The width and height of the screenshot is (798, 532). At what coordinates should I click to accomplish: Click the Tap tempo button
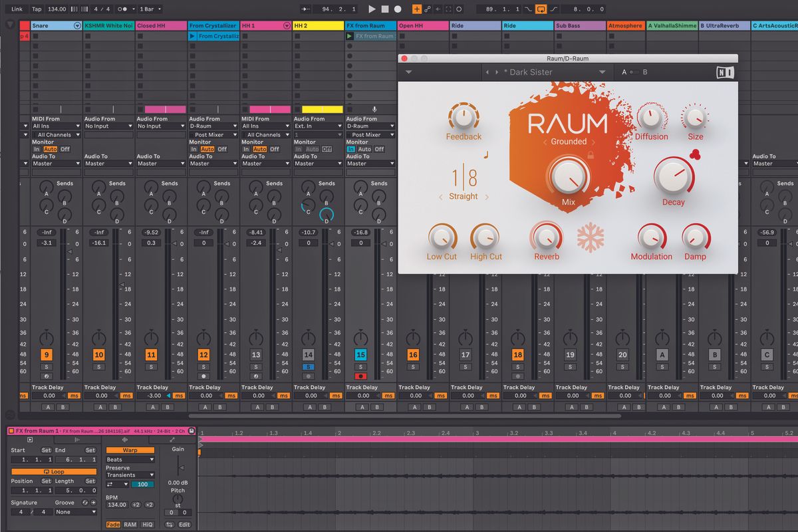pos(37,9)
